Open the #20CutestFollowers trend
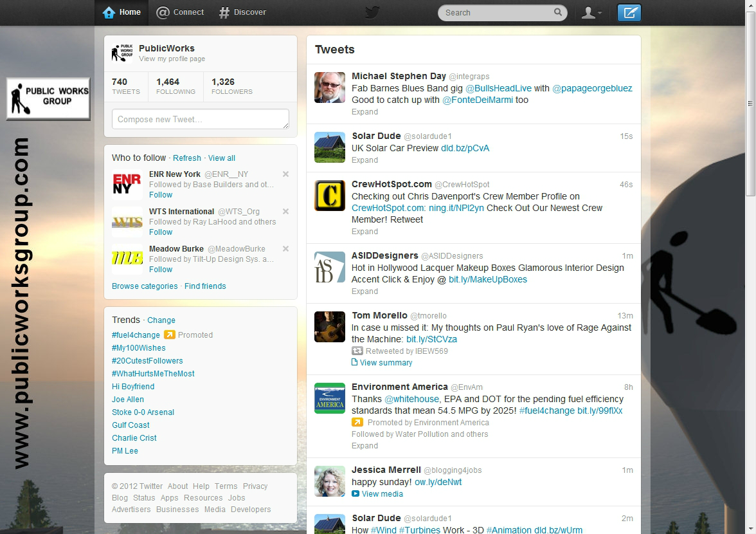 point(147,361)
